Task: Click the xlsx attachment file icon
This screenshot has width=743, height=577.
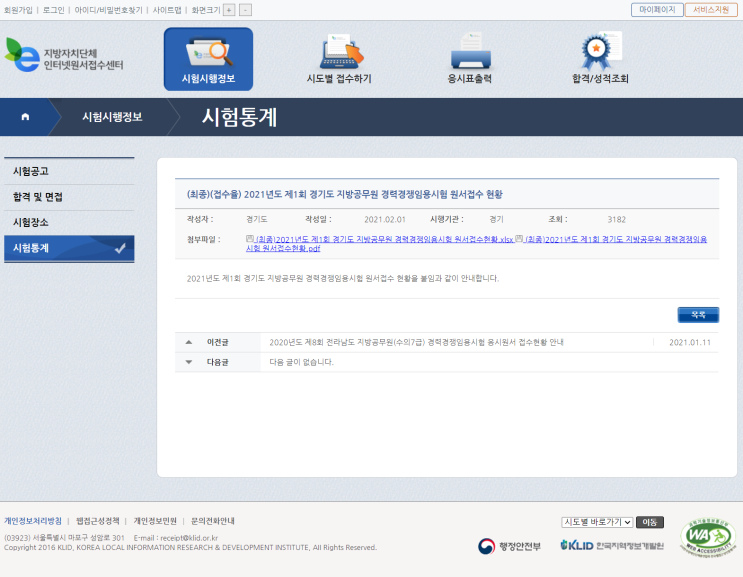Action: (250, 238)
